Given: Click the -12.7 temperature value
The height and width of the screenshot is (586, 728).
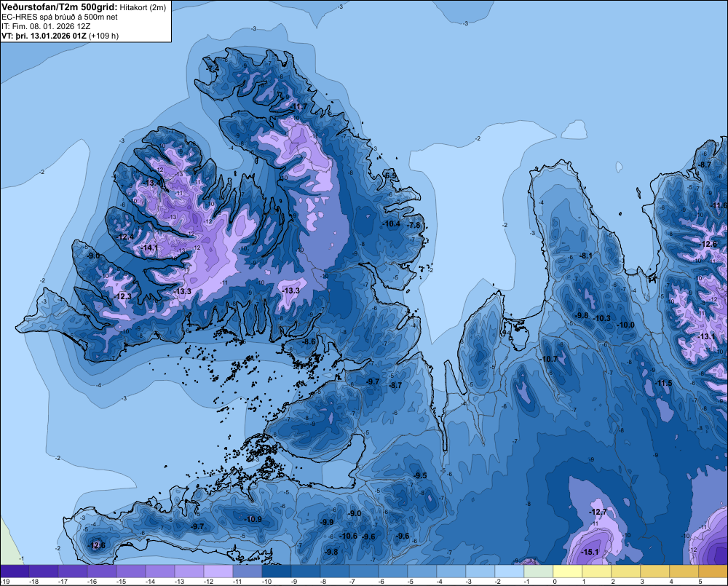Looking at the screenshot, I should 598,512.
